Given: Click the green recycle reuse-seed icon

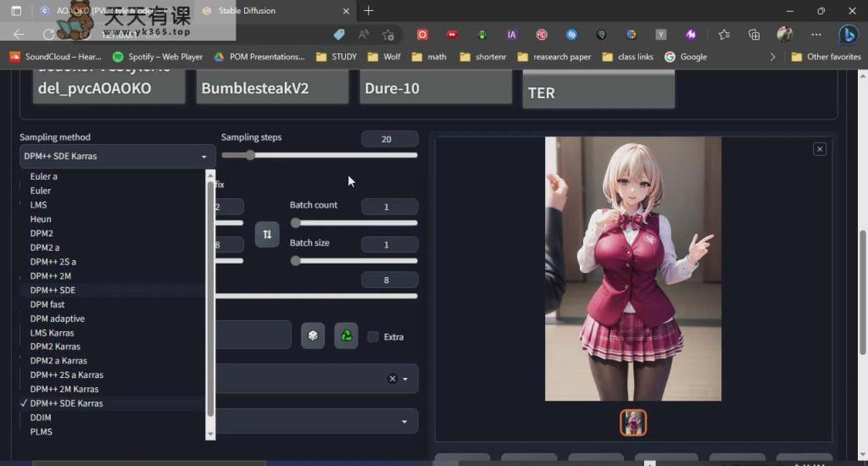Looking at the screenshot, I should pyautogui.click(x=346, y=336).
